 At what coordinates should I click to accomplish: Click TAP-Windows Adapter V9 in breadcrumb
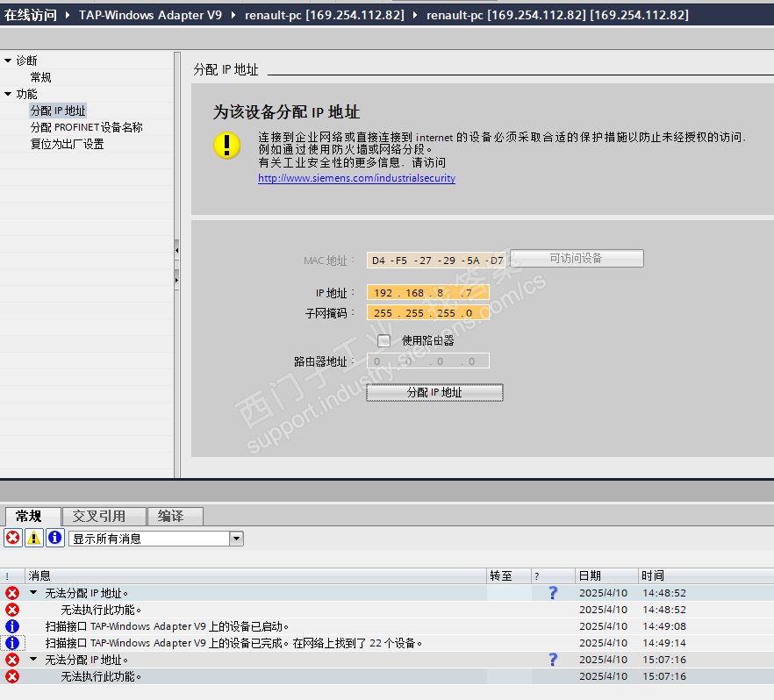pyautogui.click(x=151, y=15)
